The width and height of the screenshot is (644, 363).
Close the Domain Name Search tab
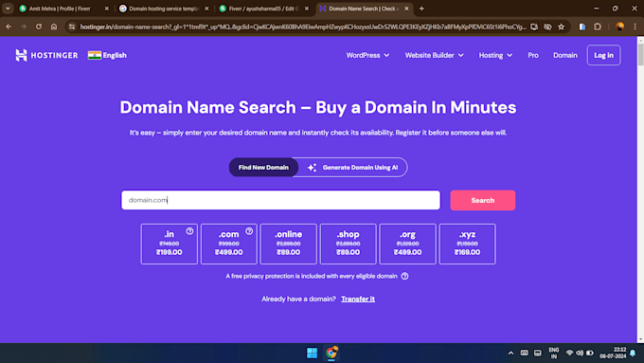click(x=406, y=9)
